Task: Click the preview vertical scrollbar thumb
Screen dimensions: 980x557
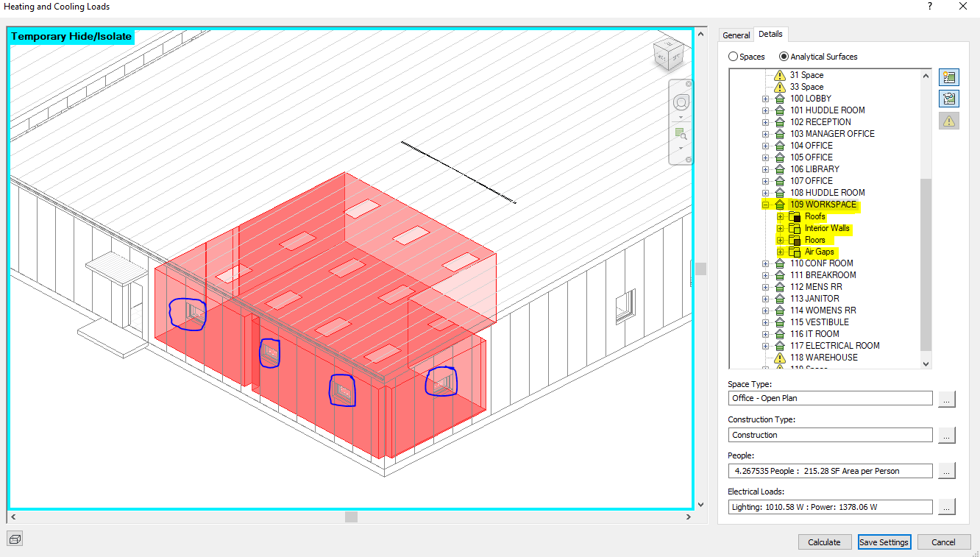Action: click(700, 269)
